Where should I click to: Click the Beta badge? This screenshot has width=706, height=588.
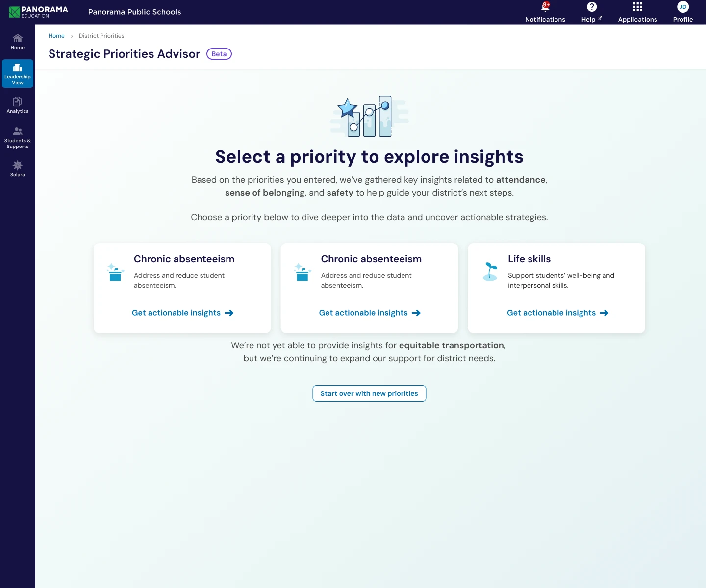pos(219,54)
